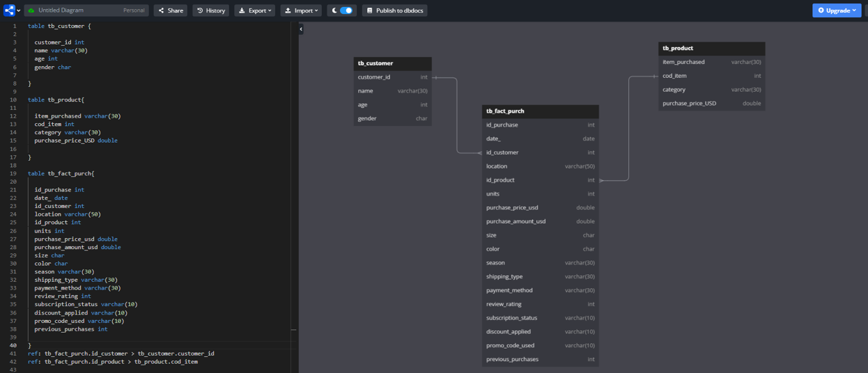868x373 pixels.
Task: Click the units field in tb_fact_purch diagram
Action: pyautogui.click(x=541, y=194)
